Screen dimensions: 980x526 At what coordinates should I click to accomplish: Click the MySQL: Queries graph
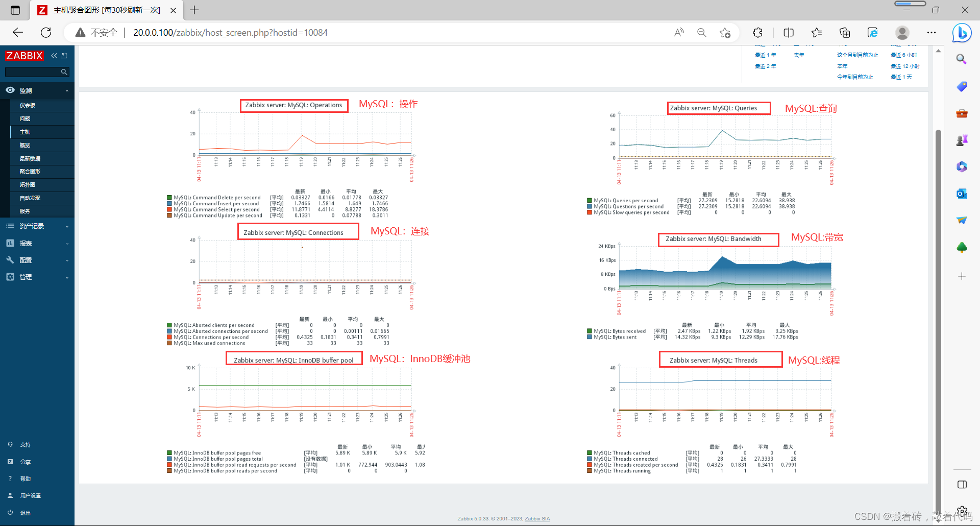tap(714, 159)
